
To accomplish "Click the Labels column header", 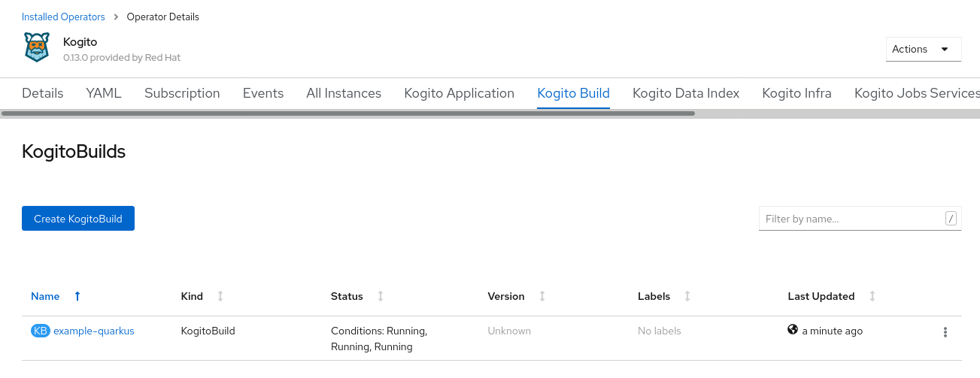I will tap(654, 296).
